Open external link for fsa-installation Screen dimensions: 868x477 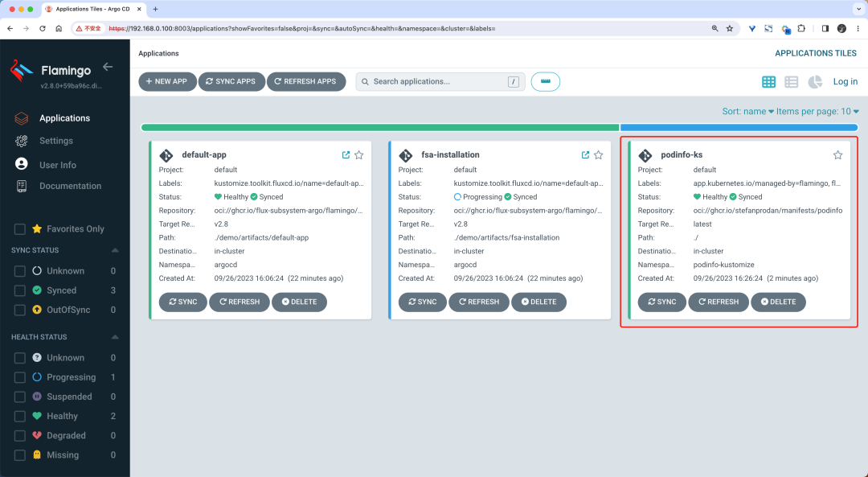pos(585,155)
